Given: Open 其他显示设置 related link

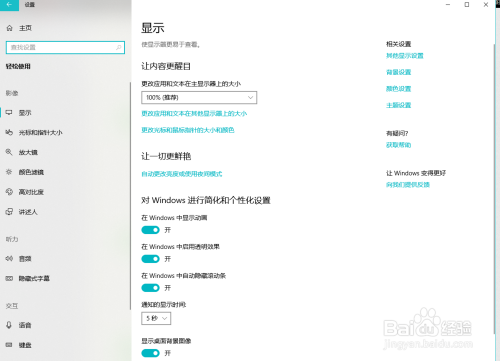Looking at the screenshot, I should click(405, 56).
